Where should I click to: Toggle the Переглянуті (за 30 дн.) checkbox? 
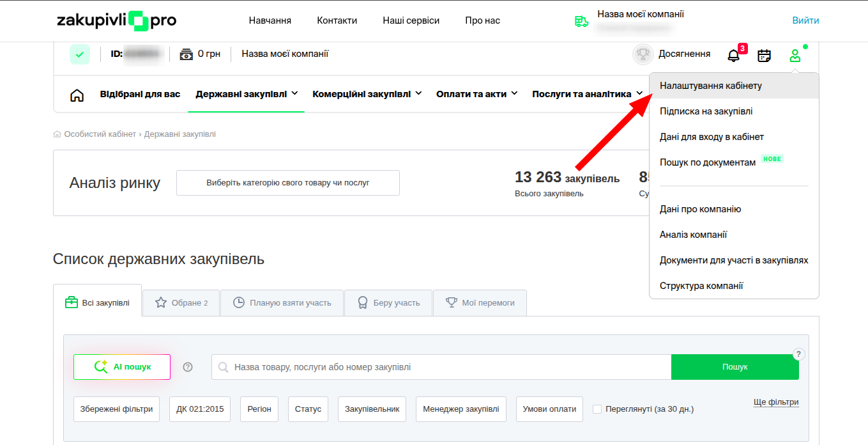(x=597, y=409)
